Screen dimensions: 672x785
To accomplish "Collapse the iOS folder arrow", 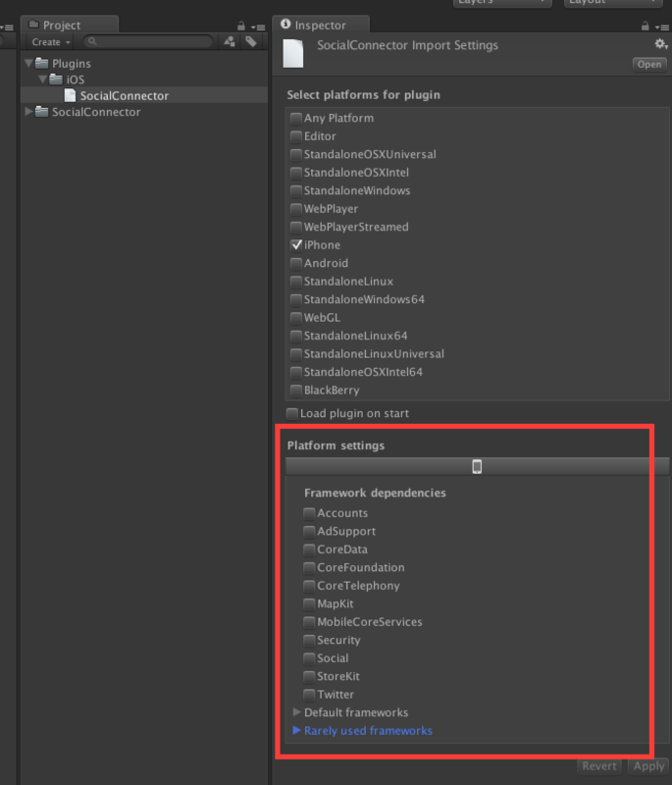I will click(x=43, y=79).
